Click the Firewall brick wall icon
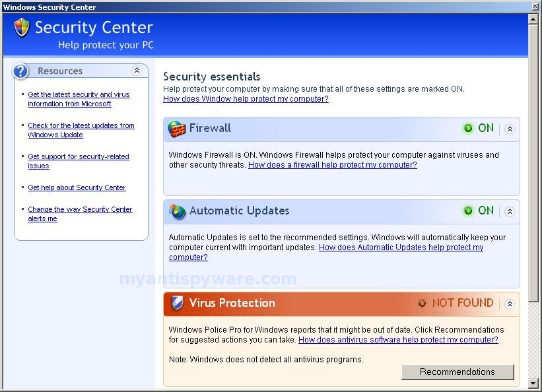Viewport: 542px width, 392px height. click(x=177, y=129)
